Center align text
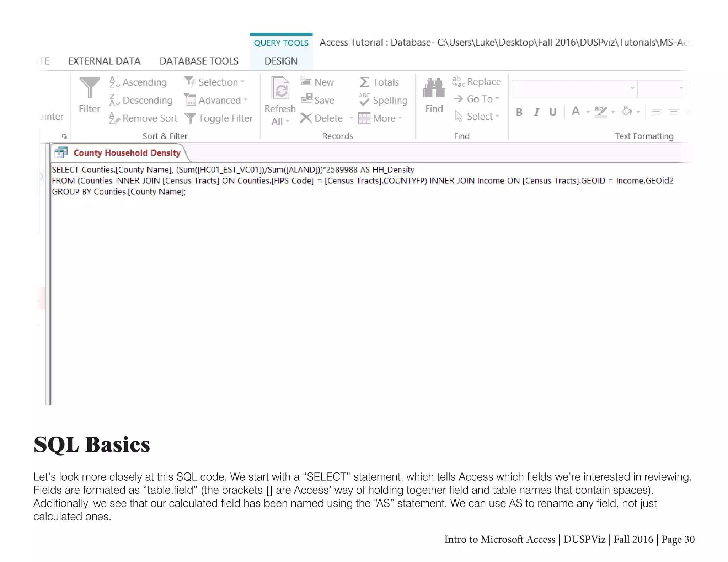 click(x=674, y=112)
